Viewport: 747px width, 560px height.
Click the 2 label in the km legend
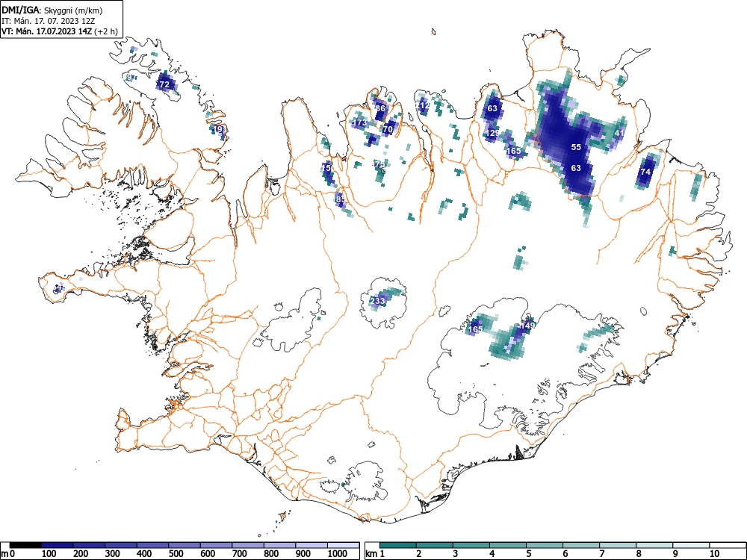click(419, 554)
